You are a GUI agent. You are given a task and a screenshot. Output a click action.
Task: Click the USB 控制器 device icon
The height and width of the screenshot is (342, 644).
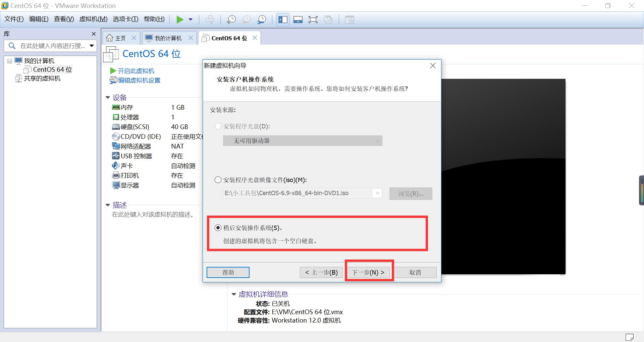(116, 156)
